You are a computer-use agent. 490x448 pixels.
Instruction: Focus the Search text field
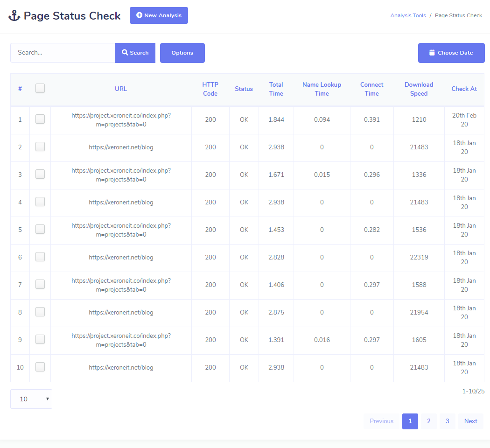pyautogui.click(x=63, y=53)
